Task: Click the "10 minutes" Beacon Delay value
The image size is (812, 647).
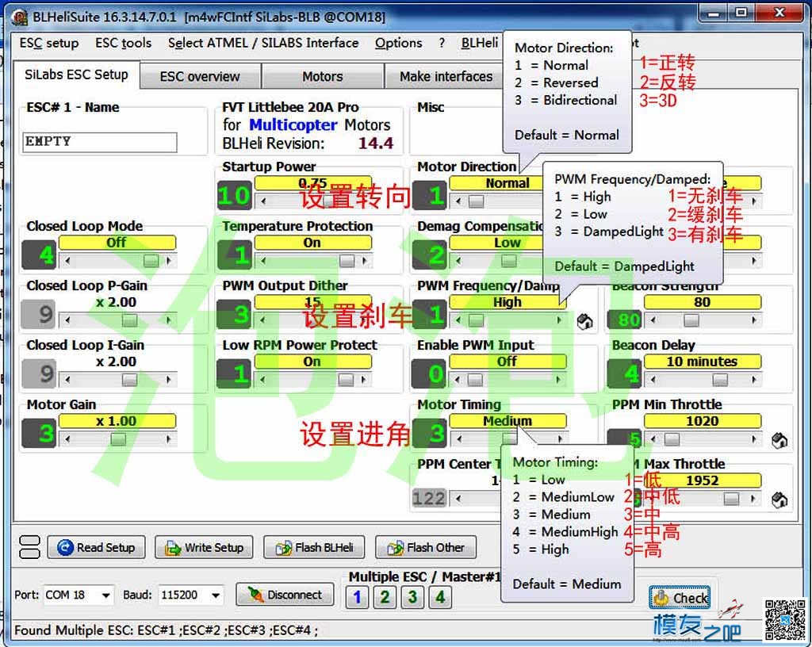Action: pos(703,362)
